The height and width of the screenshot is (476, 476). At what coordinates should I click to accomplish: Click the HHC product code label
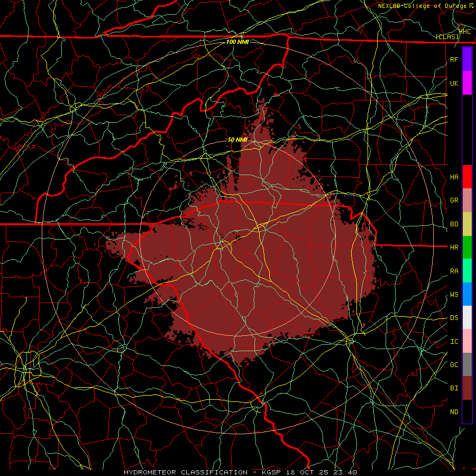click(465, 31)
